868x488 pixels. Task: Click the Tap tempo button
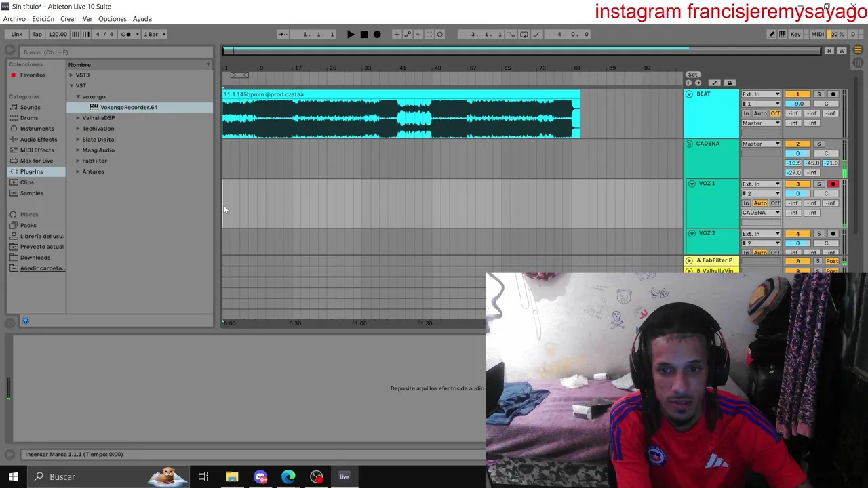click(37, 34)
